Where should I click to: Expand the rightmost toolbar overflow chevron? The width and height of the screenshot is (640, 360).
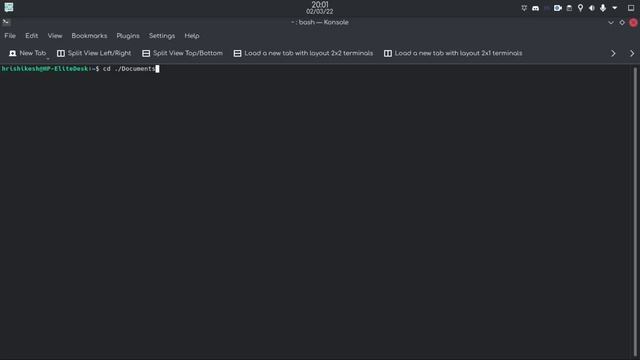click(x=632, y=53)
